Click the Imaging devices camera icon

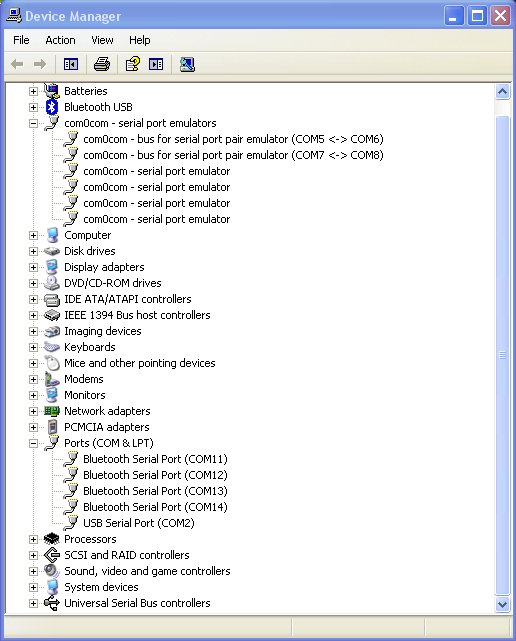(52, 331)
